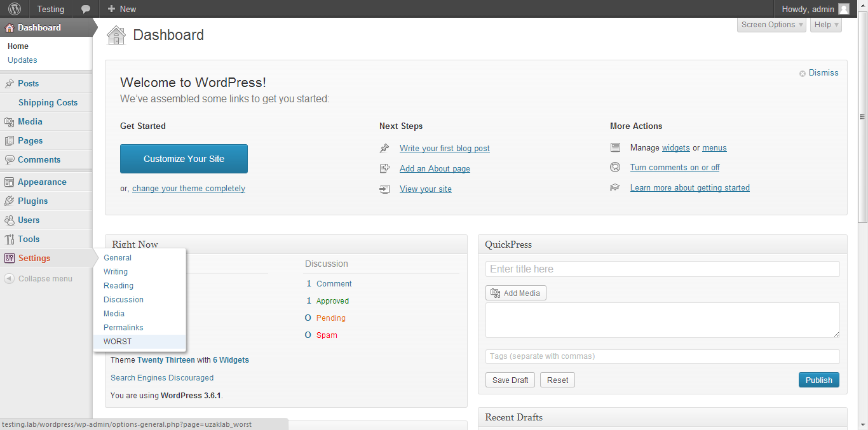
Task: Click the camera icon in Add Media button
Action: 495,293
